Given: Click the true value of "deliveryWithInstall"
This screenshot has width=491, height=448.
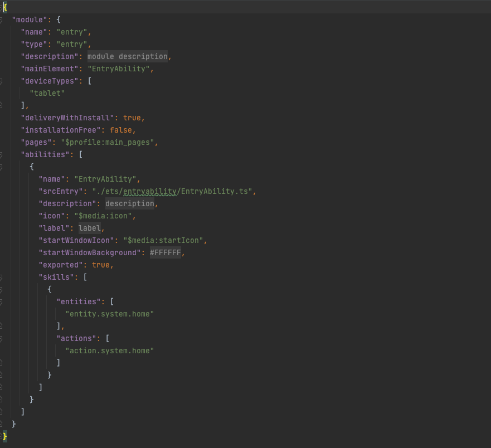Looking at the screenshot, I should click(132, 118).
